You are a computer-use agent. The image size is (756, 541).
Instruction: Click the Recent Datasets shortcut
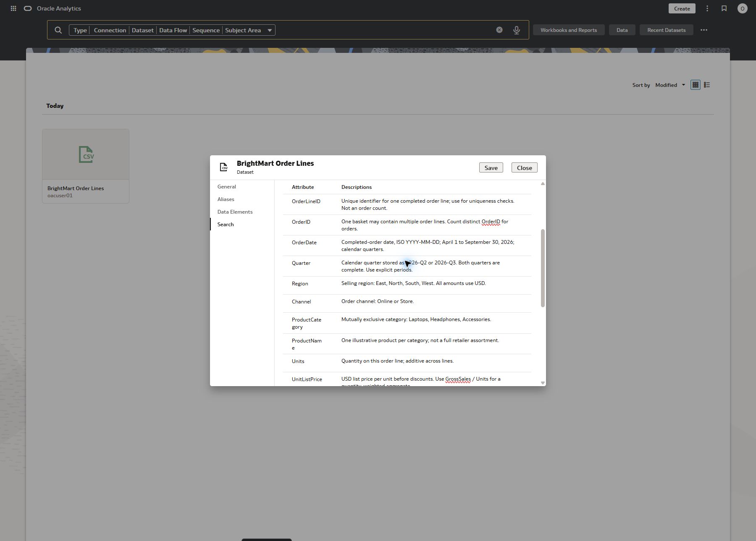666,30
